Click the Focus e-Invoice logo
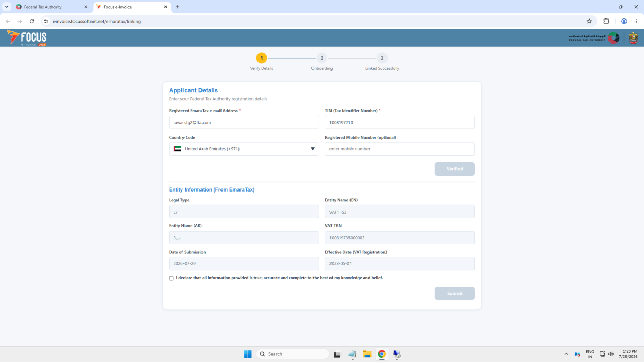 [x=27, y=38]
